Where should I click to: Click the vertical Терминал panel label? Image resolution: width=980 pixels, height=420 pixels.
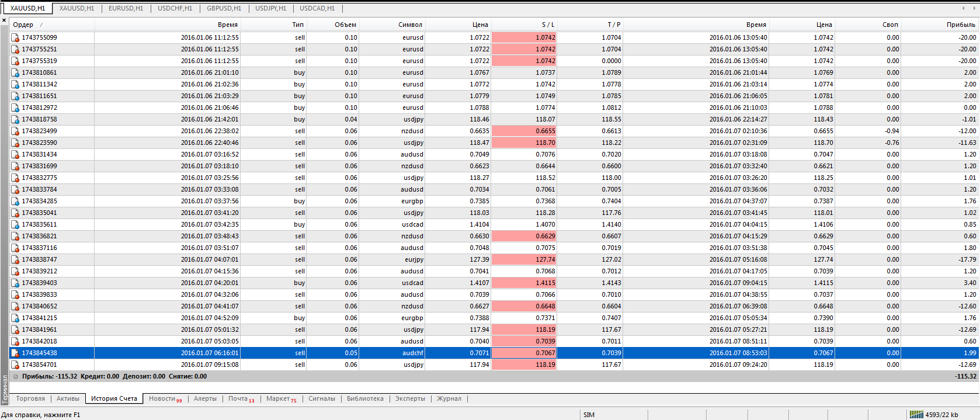(5, 390)
